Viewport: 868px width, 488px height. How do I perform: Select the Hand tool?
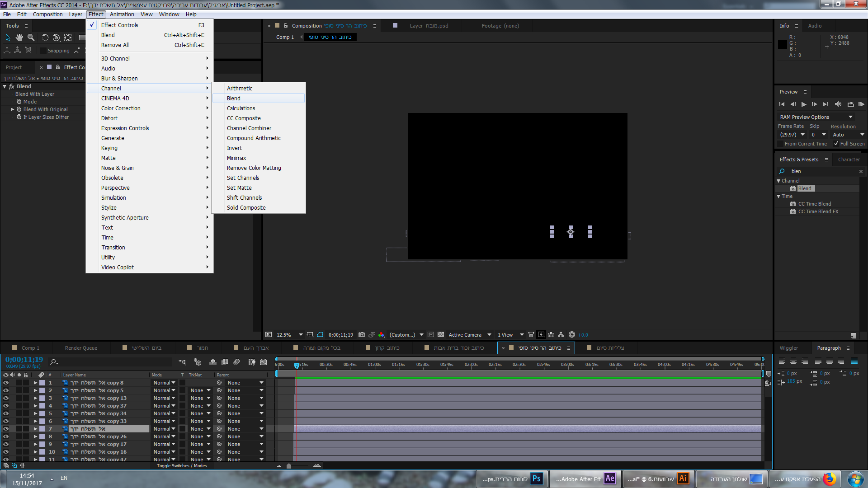19,38
